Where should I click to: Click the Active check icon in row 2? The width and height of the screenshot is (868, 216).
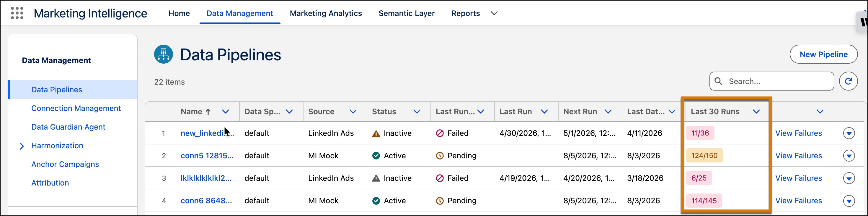pos(376,156)
